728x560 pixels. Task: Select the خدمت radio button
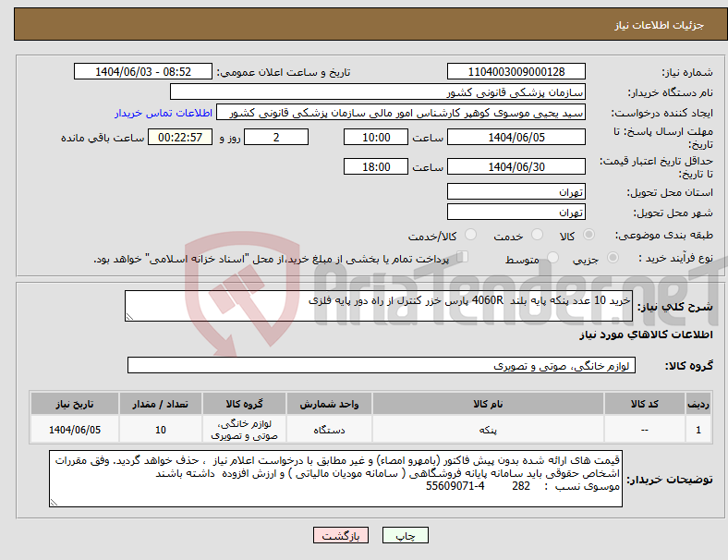[537, 235]
